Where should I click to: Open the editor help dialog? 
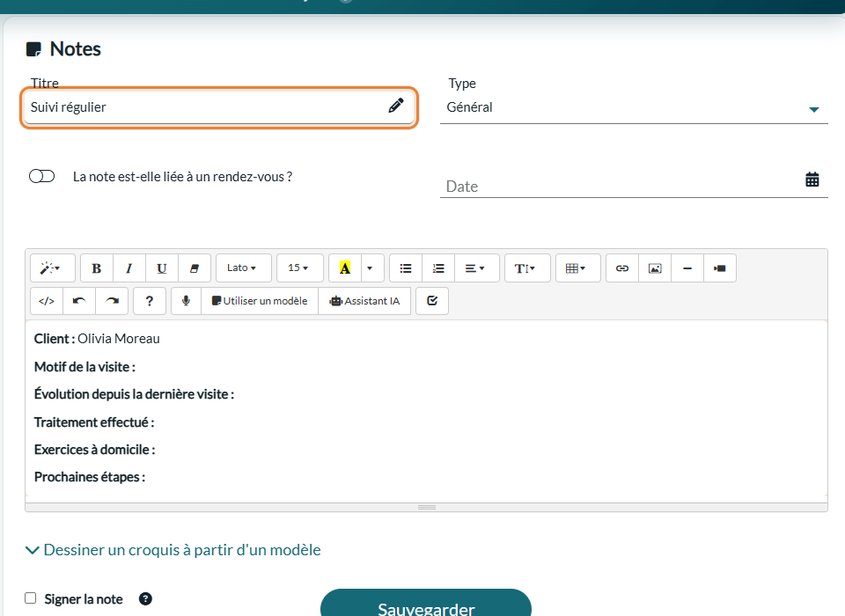[150, 301]
